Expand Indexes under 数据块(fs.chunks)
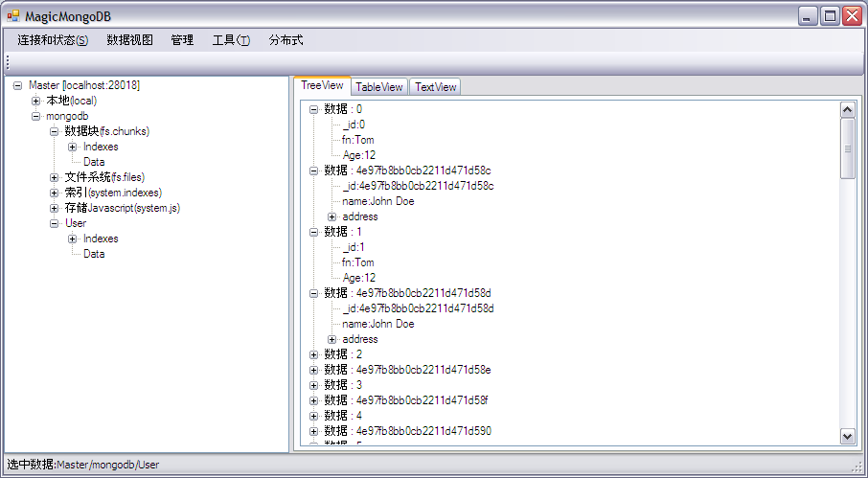Viewport: 868px width, 478px height. (x=72, y=148)
